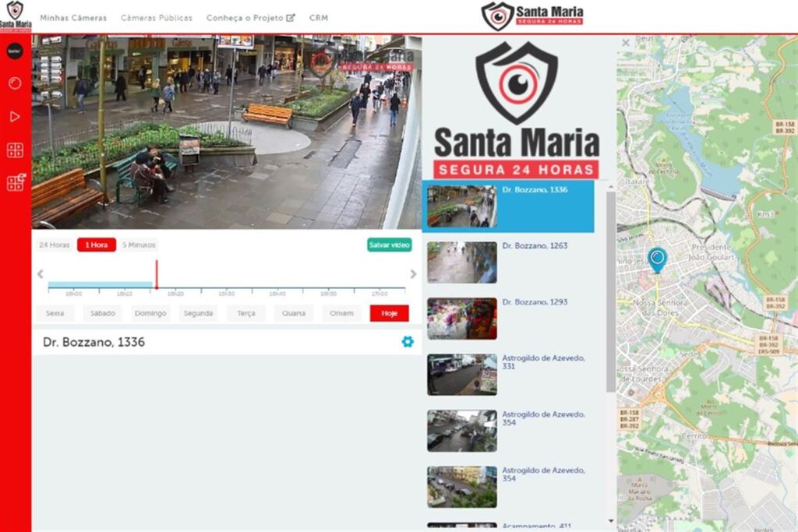
Task: Click the main live camera video
Action: tap(227, 132)
